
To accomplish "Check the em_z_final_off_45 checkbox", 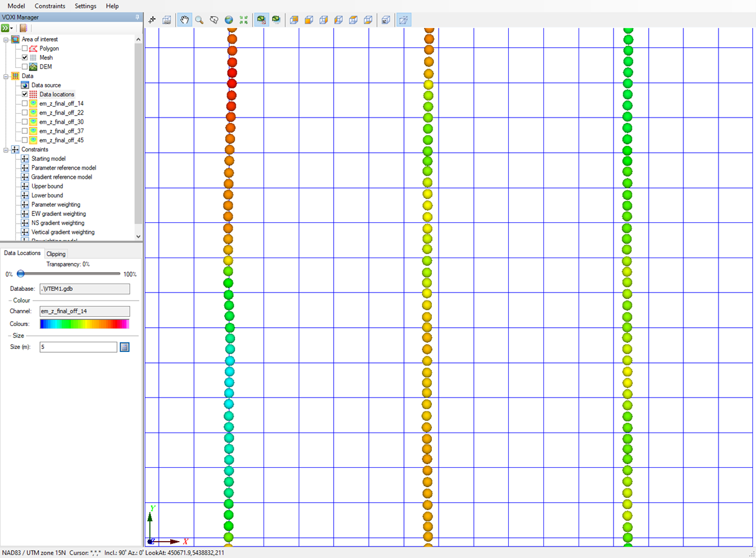I will coord(25,140).
